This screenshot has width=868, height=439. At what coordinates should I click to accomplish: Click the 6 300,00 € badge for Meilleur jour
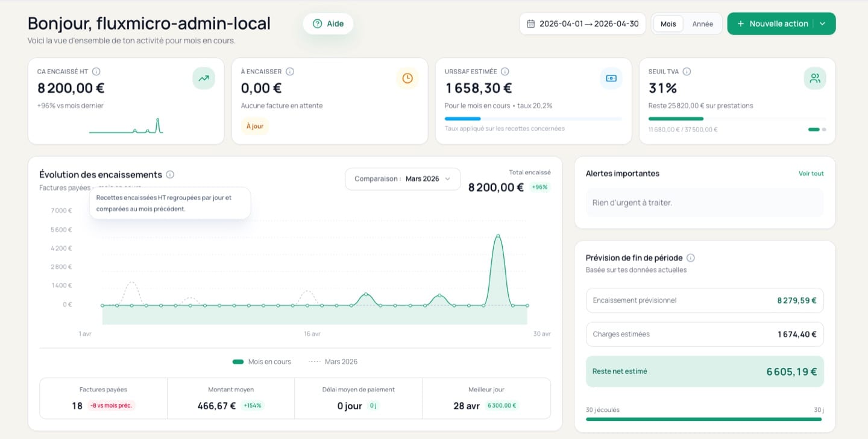pos(502,406)
